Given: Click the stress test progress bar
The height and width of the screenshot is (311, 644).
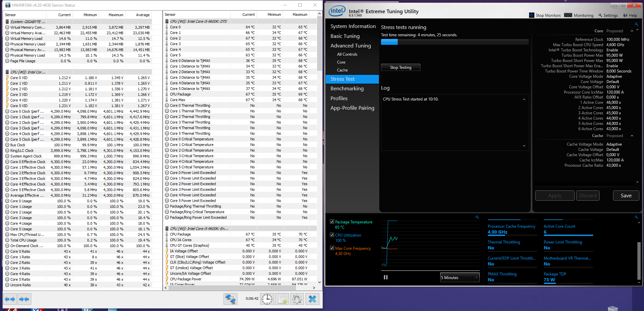Looking at the screenshot, I should [455, 42].
